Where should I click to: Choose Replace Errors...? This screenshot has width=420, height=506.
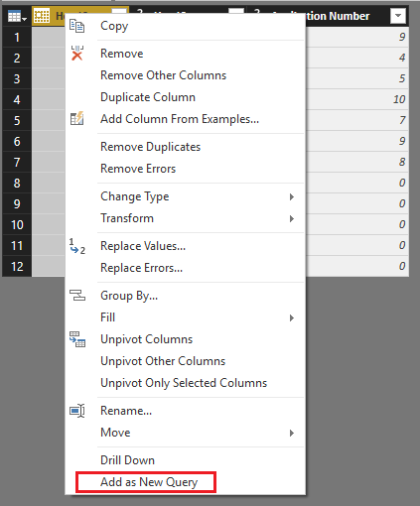(x=142, y=268)
